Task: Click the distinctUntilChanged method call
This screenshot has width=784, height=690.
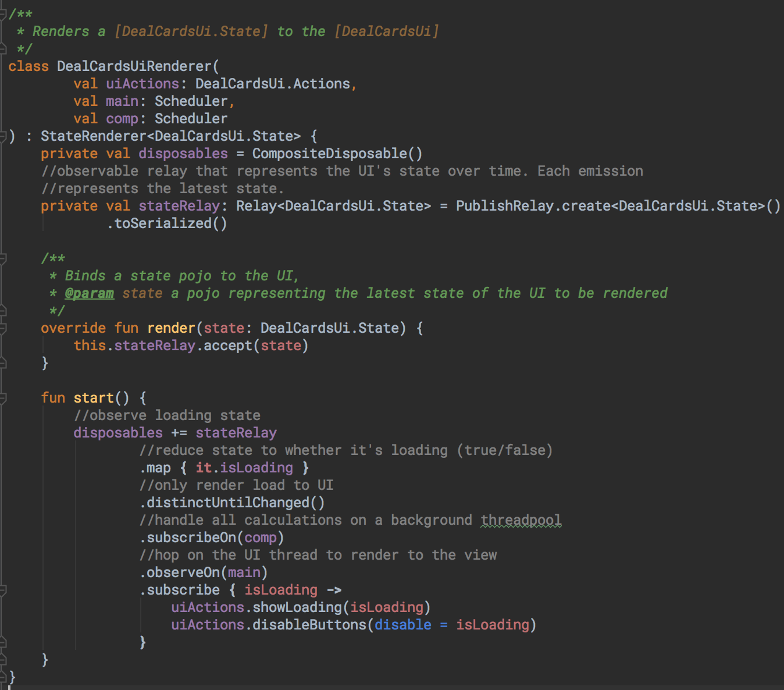Action: tap(230, 502)
